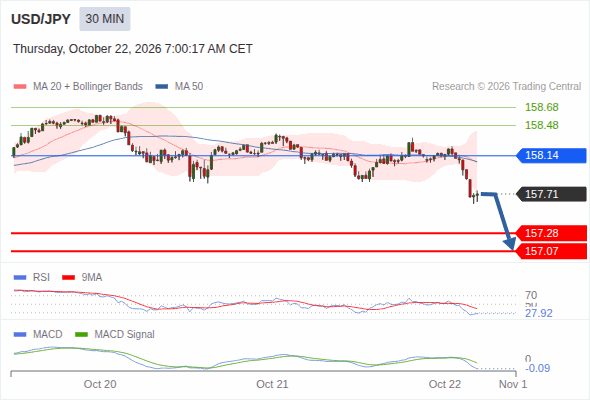Click the MA 50 blue legend swatch
Screen dimensions: 590x400
(x=162, y=87)
